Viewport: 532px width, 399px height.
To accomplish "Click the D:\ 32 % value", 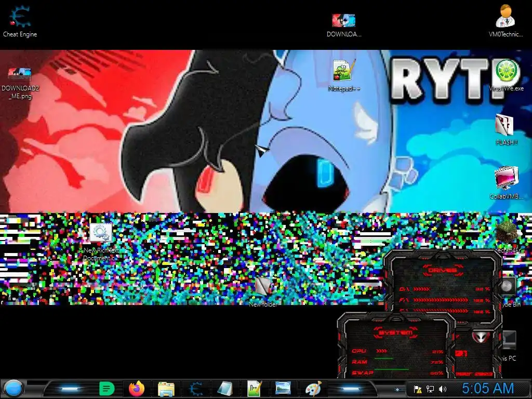I will (483, 289).
